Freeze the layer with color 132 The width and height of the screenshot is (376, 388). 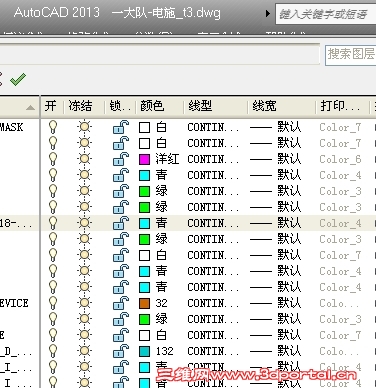[84, 351]
